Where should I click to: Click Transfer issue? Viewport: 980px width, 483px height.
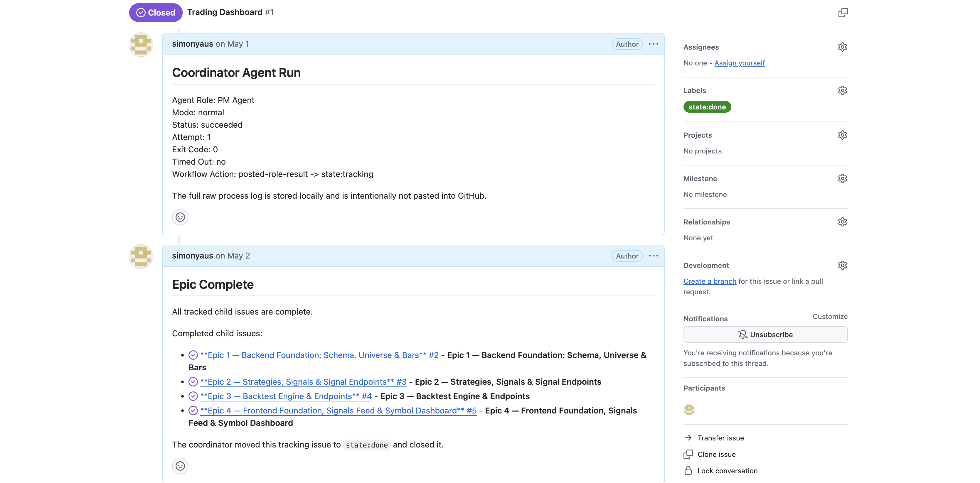720,438
